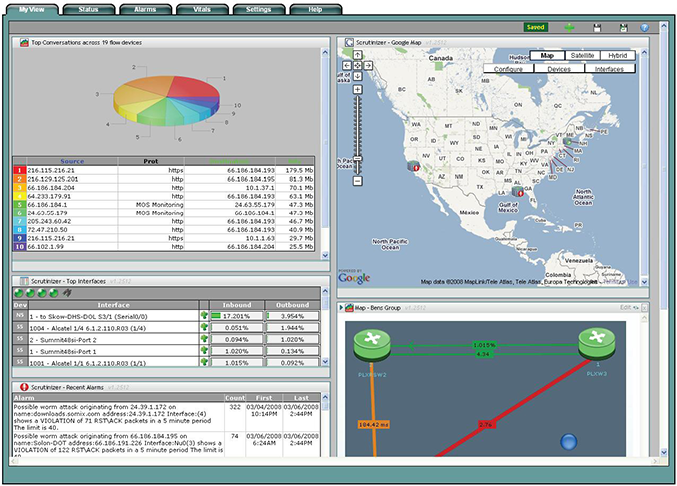Click the Interfaces button on the map
The width and height of the screenshot is (677, 486).
coord(610,69)
